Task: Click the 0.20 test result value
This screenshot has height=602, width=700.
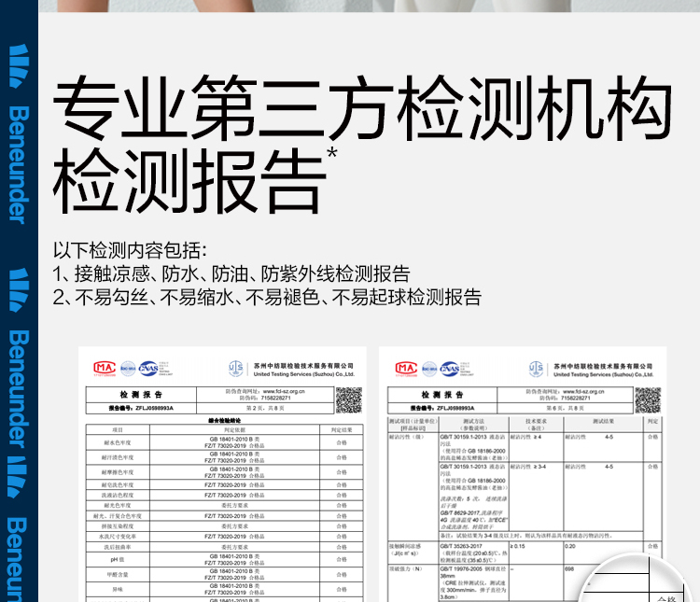Action: (x=570, y=546)
